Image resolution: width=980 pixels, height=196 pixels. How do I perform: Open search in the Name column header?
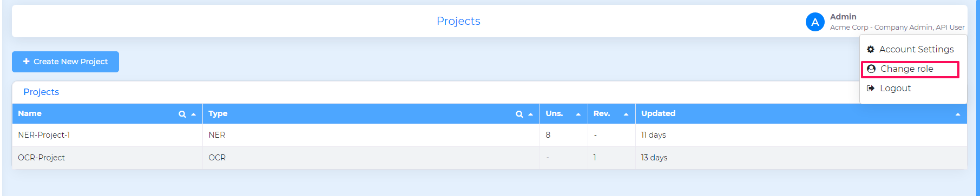(182, 114)
